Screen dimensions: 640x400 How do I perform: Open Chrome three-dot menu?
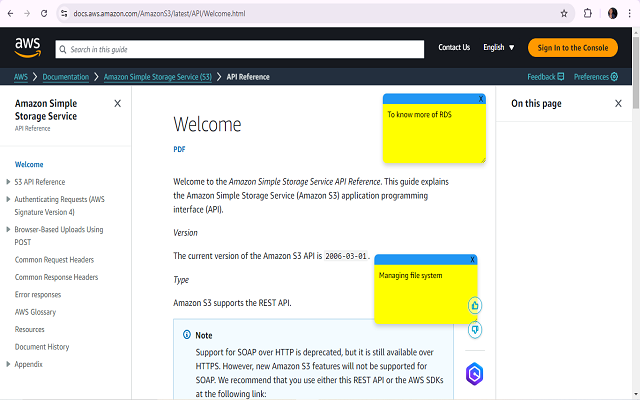point(629,13)
